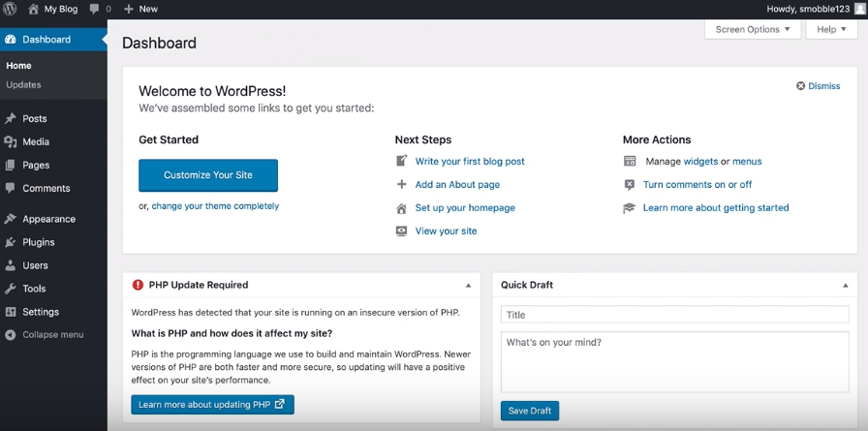Click the Plugins icon in sidebar
Screen dimensions: 868x431
tap(11, 242)
